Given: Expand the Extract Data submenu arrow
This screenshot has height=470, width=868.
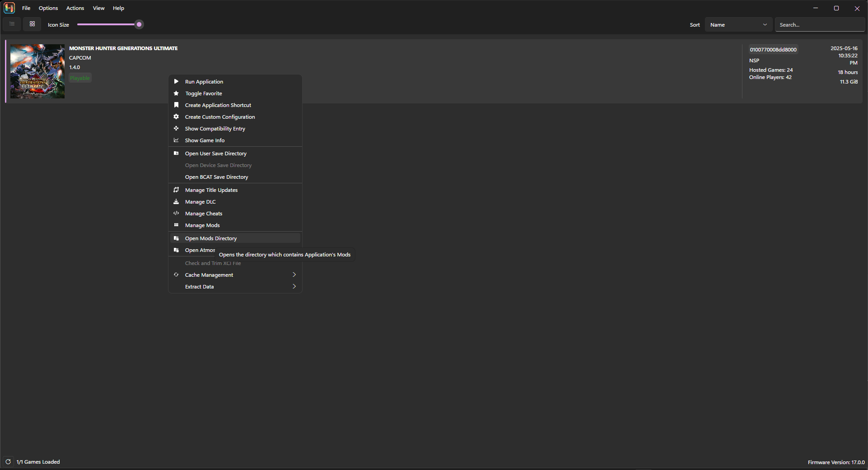Looking at the screenshot, I should pyautogui.click(x=294, y=286).
